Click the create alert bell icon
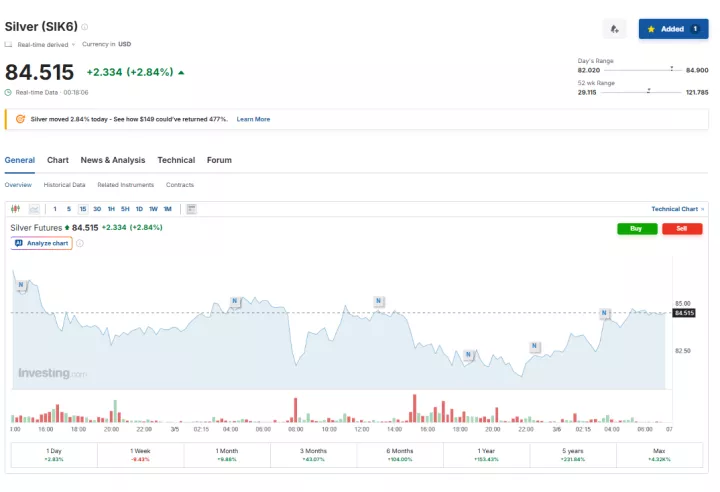Viewport: 720px width, 492px height. (615, 29)
